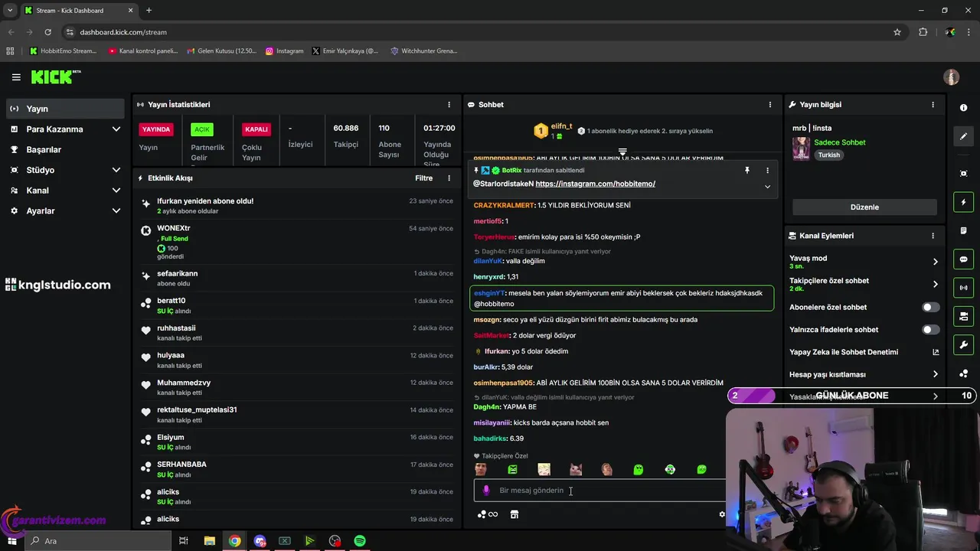Open the user profile avatar menu
The height and width of the screenshot is (551, 980).
coord(952,77)
